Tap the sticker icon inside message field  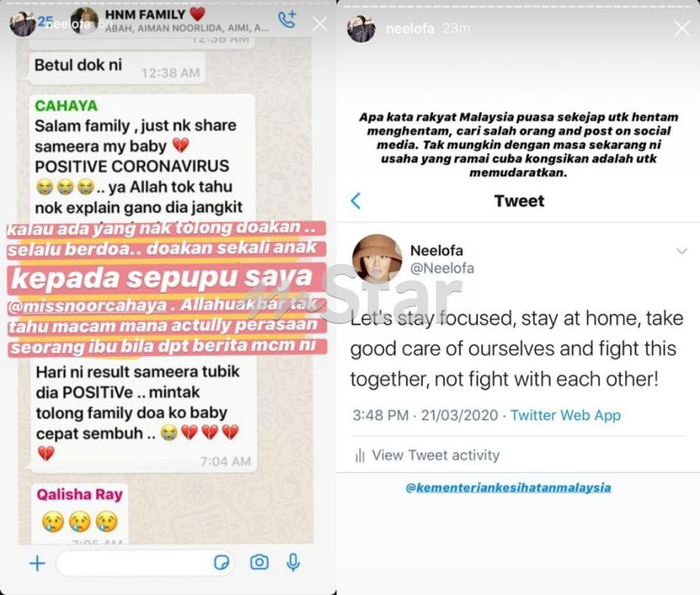tap(222, 562)
